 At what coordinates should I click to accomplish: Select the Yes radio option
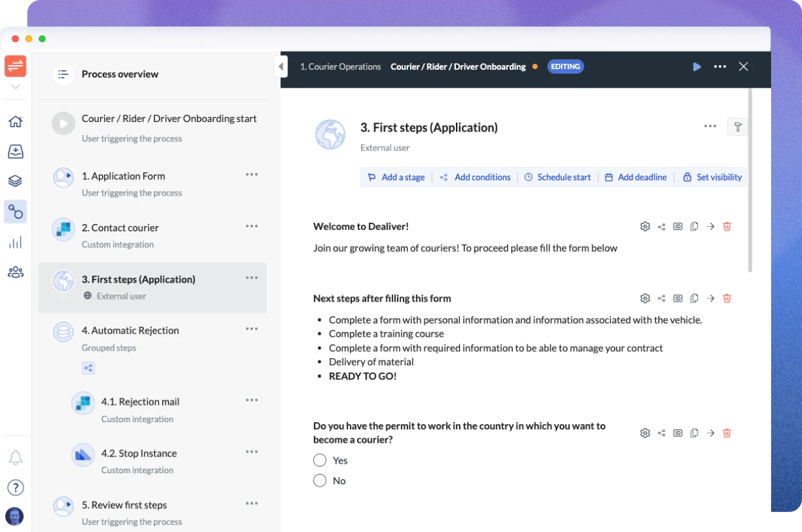click(x=320, y=460)
